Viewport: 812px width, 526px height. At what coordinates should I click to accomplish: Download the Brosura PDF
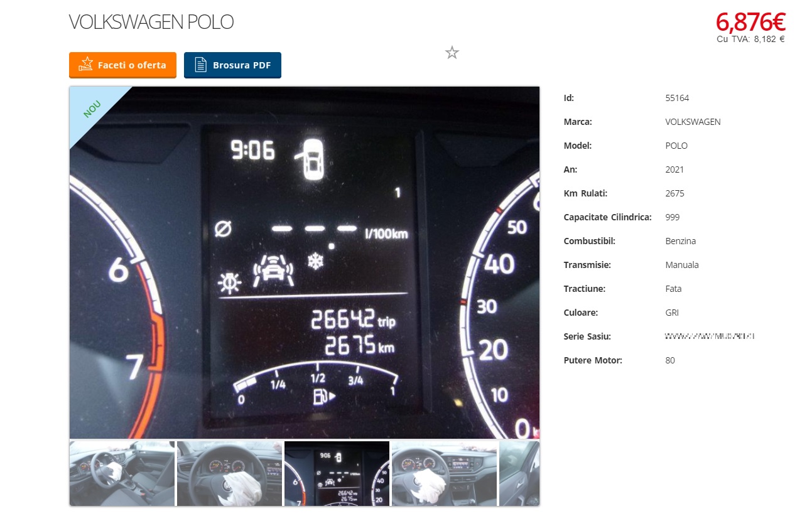(232, 65)
